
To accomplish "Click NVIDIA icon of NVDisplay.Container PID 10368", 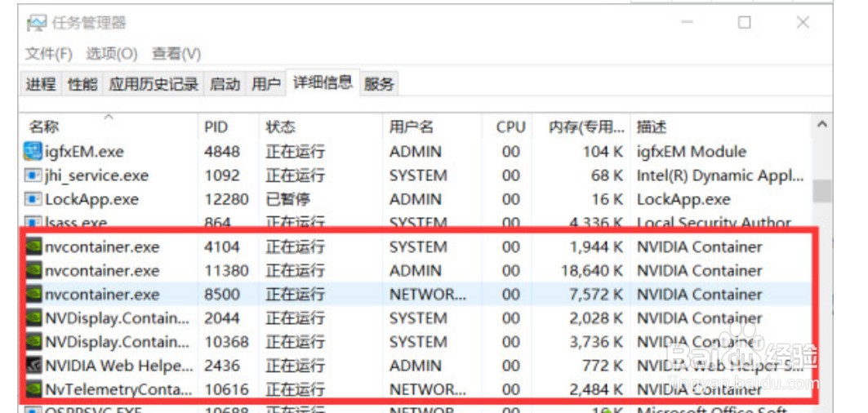I will [x=33, y=342].
